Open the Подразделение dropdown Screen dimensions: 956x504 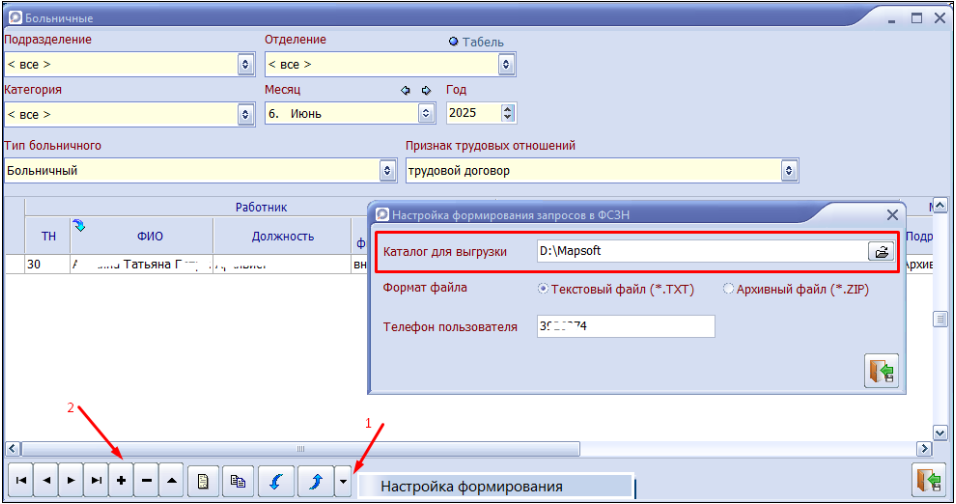(246, 65)
